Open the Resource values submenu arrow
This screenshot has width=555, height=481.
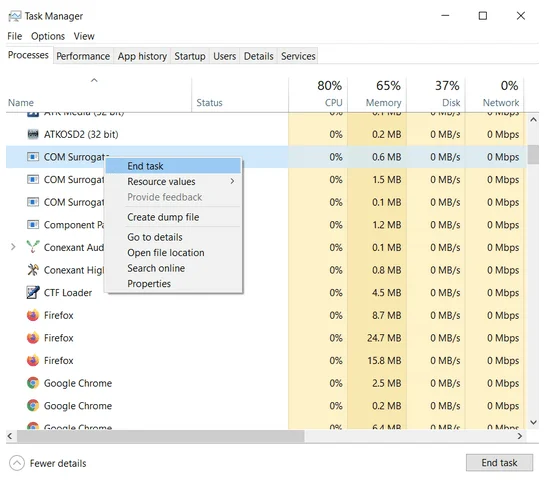[x=232, y=181]
